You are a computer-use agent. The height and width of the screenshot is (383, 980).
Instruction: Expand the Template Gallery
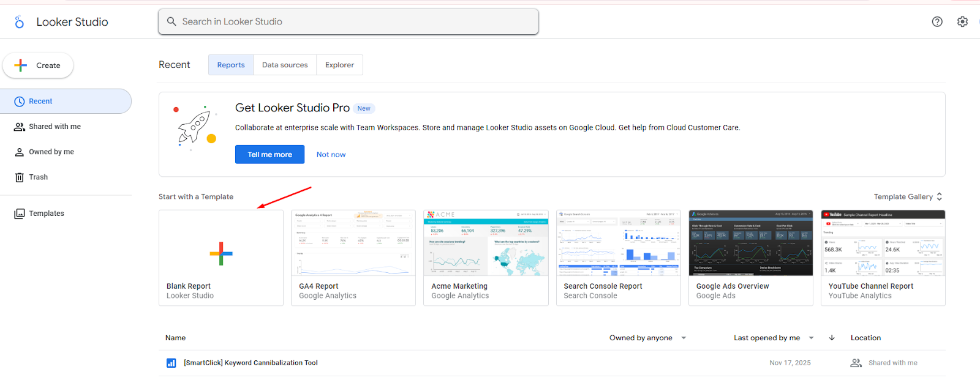(x=908, y=196)
